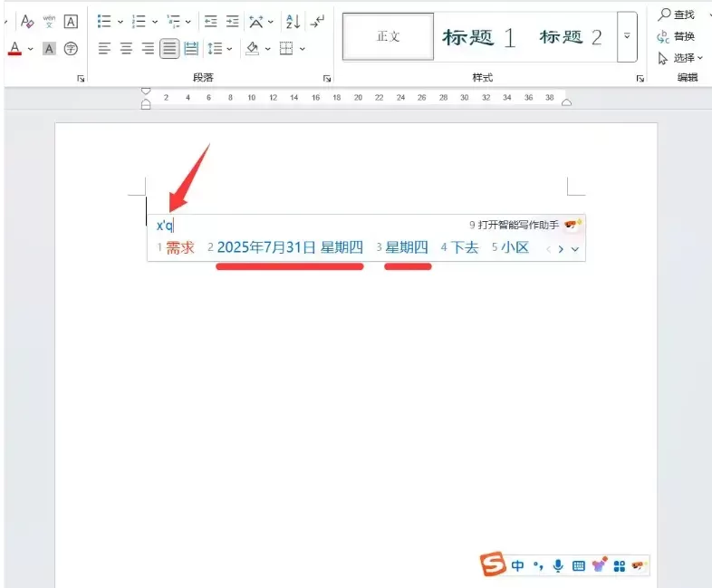712x588 pixels.
Task: Click 打开智能写作助手 option
Action: [514, 225]
